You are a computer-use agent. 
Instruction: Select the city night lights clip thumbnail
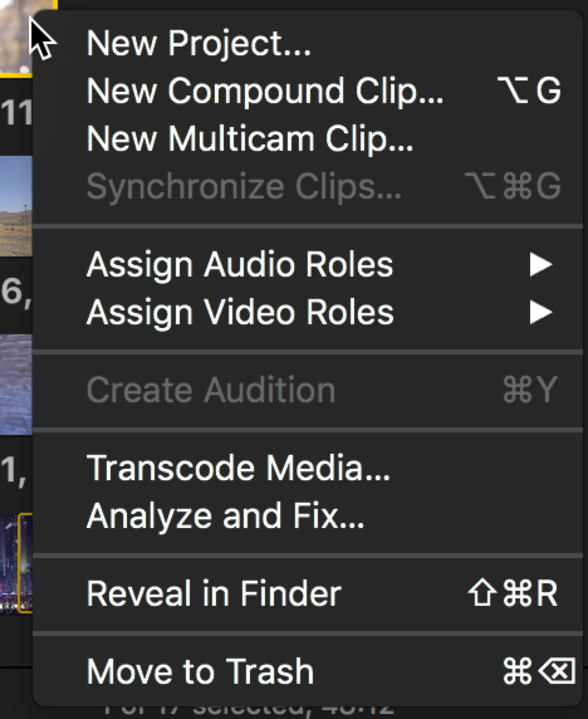pyautogui.click(x=16, y=563)
